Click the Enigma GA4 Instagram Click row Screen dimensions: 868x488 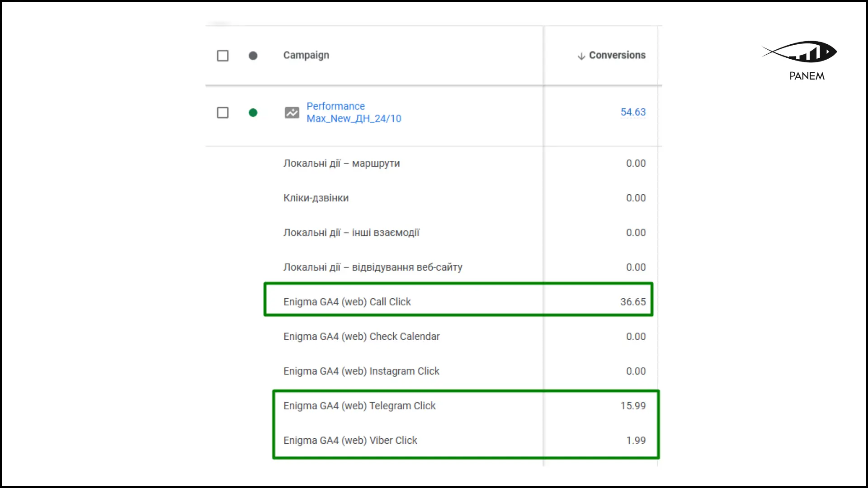pos(361,371)
